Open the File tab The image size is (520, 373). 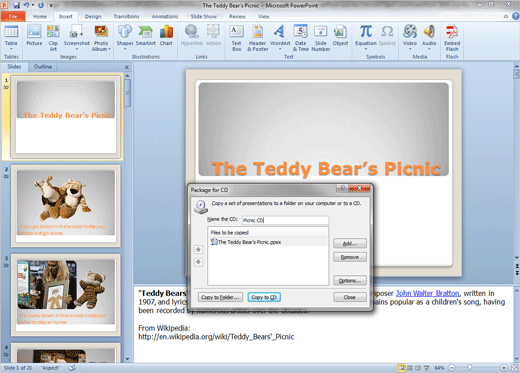tap(13, 16)
